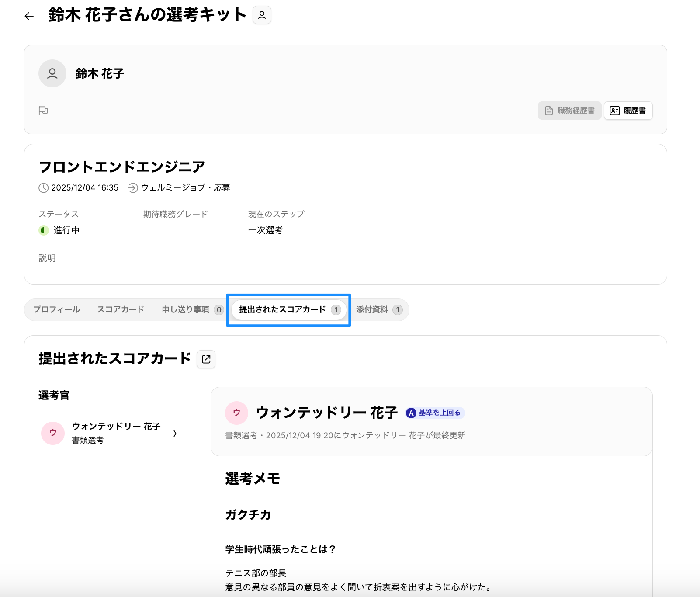The image size is (700, 597).
Task: Click the フロントエンドエンジニア job title
Action: click(122, 167)
